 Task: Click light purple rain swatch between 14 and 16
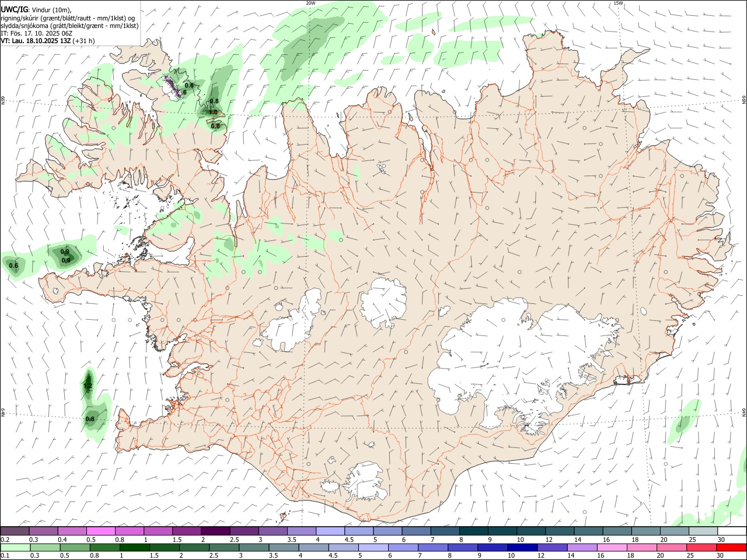(x=582, y=548)
